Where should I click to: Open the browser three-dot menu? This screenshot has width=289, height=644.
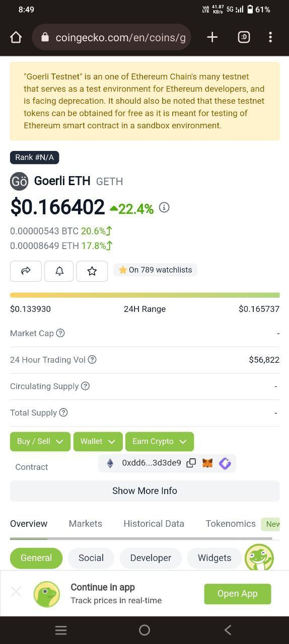coord(270,37)
